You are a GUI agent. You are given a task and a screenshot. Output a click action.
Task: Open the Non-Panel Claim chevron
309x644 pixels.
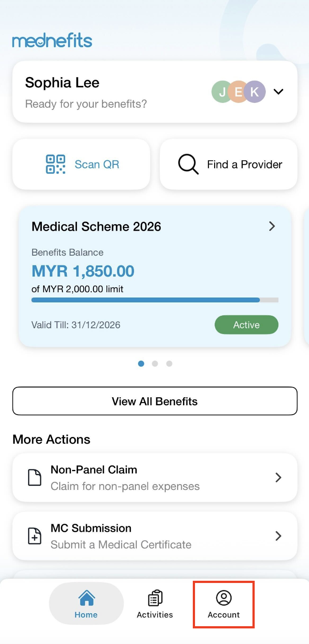pyautogui.click(x=278, y=477)
